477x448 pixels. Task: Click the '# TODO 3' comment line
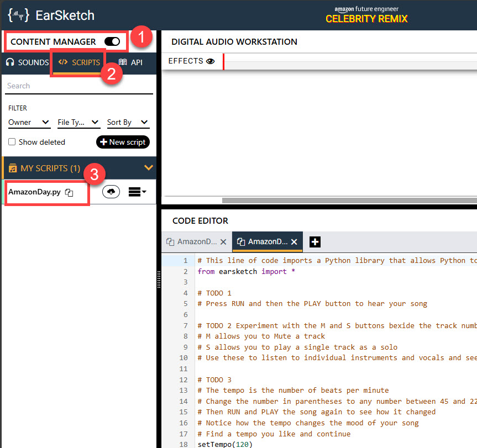(x=214, y=380)
